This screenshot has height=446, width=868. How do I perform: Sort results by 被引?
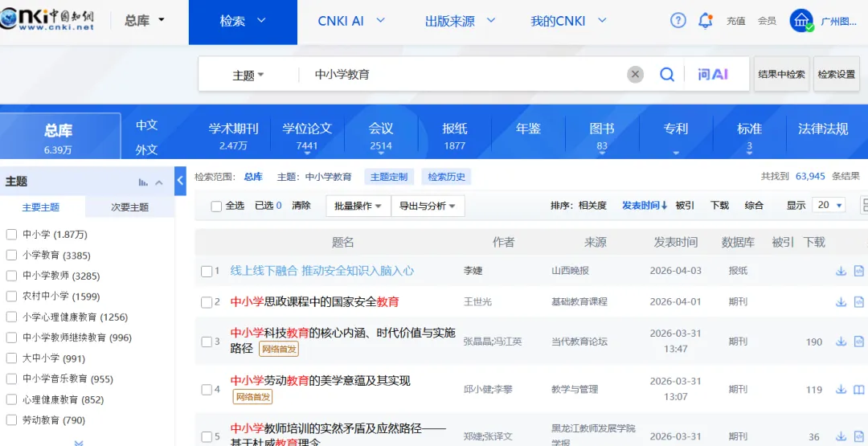(685, 205)
